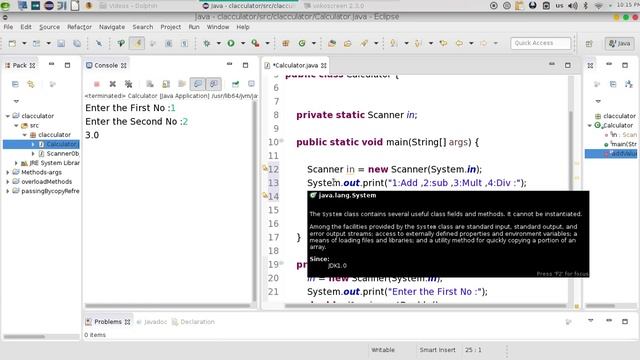Click the Terminate red square in Console
640x360 pixels.
click(97, 84)
